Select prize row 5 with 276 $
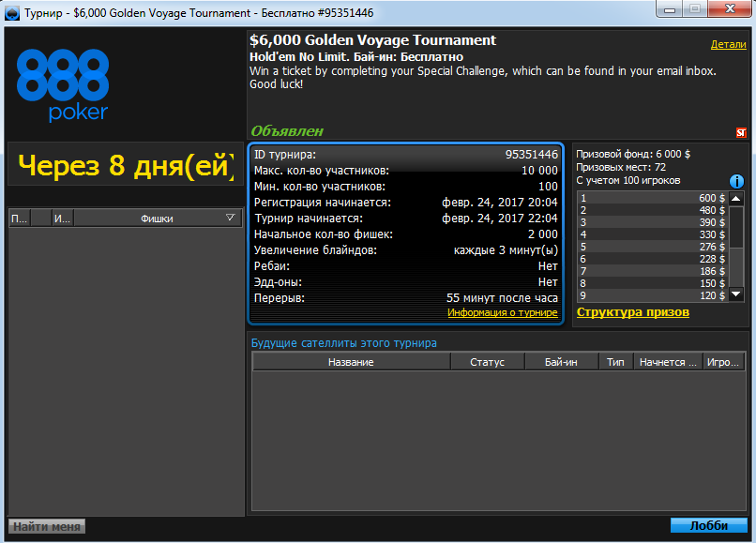This screenshot has width=756, height=543. [653, 247]
